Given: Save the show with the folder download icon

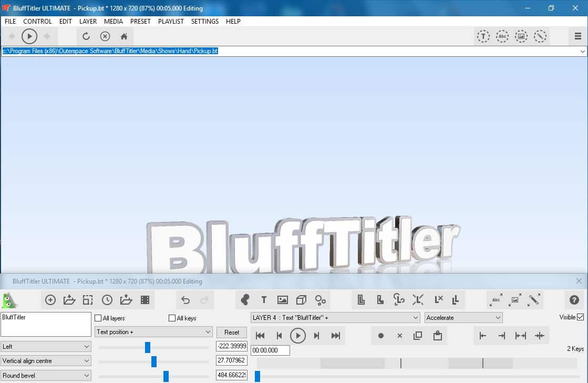Looking at the screenshot, I should point(126,300).
